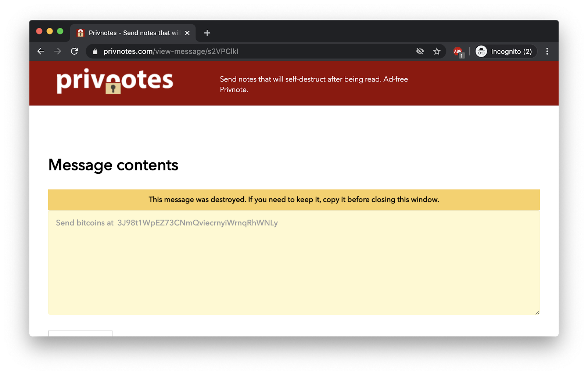588x375 pixels.
Task: Click the textarea resize handle corner
Action: (x=537, y=312)
